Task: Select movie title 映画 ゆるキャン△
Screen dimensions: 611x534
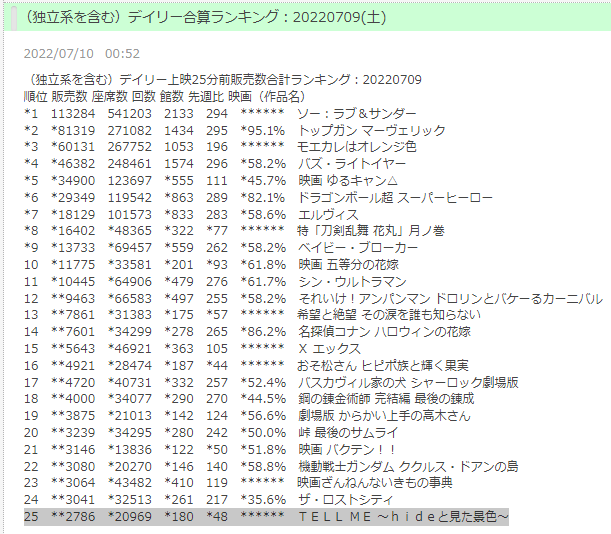Action: (348, 180)
